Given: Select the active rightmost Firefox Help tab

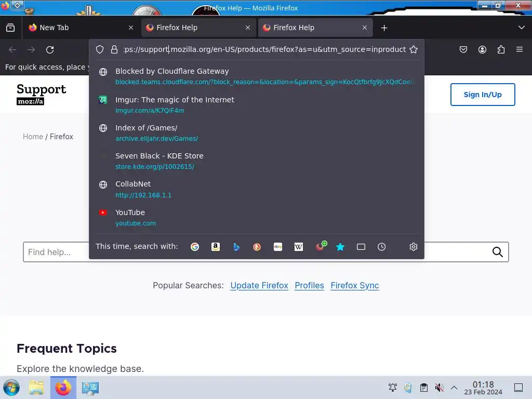Looking at the screenshot, I should (315, 28).
